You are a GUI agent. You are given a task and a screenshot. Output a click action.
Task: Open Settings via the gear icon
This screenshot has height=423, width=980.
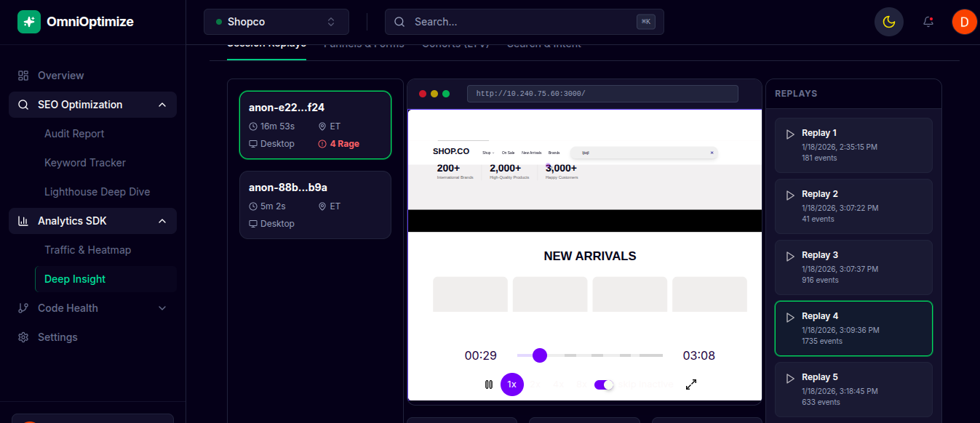point(23,337)
